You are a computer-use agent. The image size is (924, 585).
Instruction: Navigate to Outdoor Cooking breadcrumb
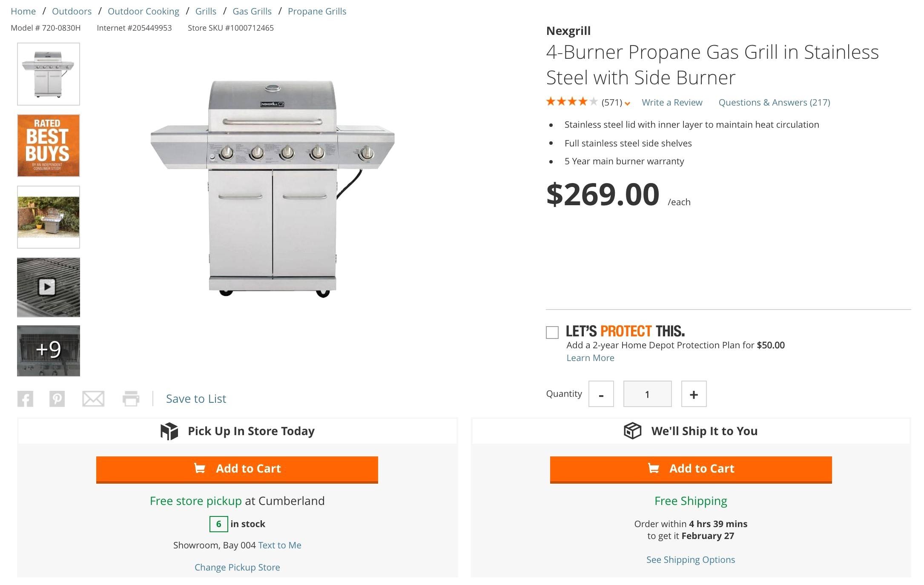point(143,11)
